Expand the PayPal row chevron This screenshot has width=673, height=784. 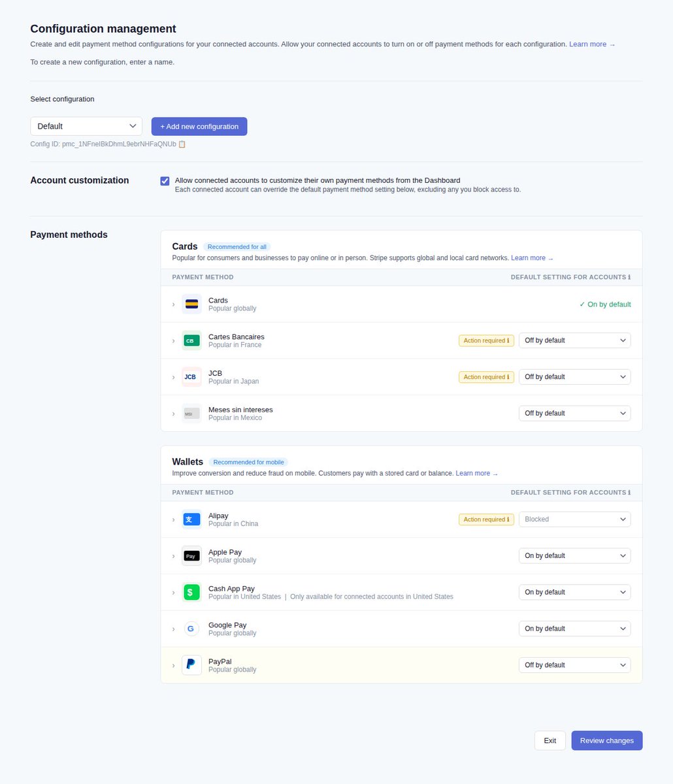(x=174, y=666)
